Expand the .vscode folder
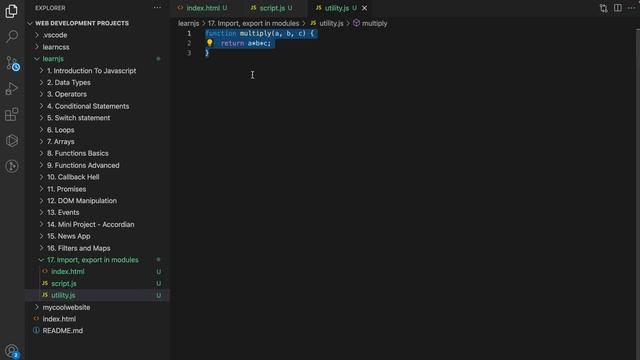640x360 pixels. point(55,35)
